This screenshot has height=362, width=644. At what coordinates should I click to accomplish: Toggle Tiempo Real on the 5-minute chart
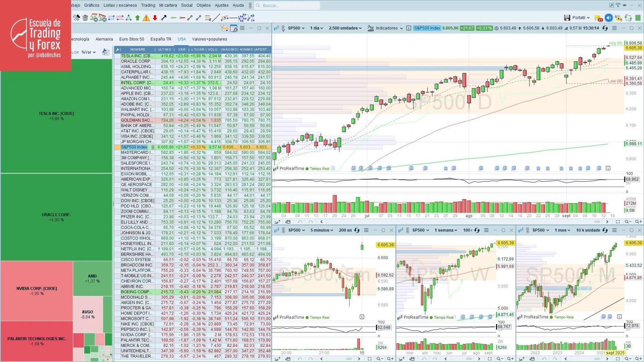point(319,317)
